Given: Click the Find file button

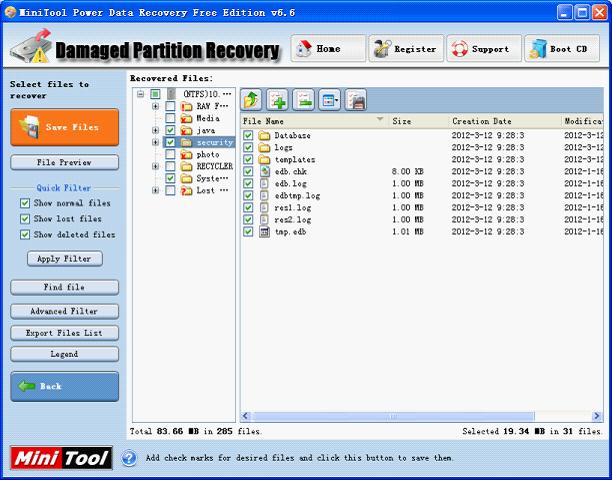Looking at the screenshot, I should pyautogui.click(x=65, y=287).
